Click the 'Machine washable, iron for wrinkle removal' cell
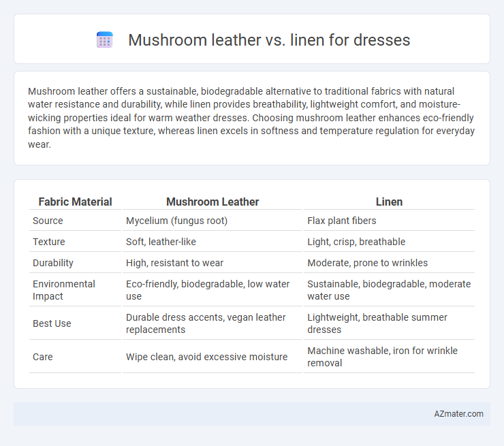 pos(382,357)
